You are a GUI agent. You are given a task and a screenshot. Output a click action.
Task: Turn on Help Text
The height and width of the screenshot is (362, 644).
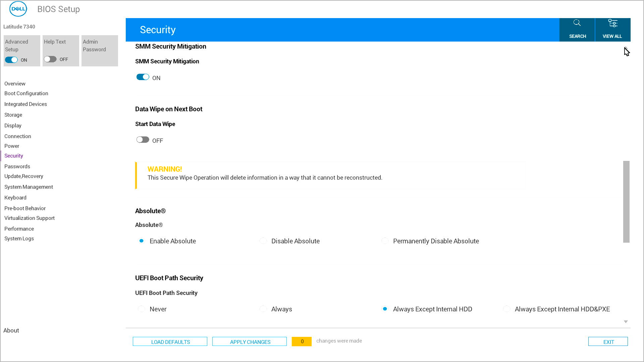tap(50, 59)
